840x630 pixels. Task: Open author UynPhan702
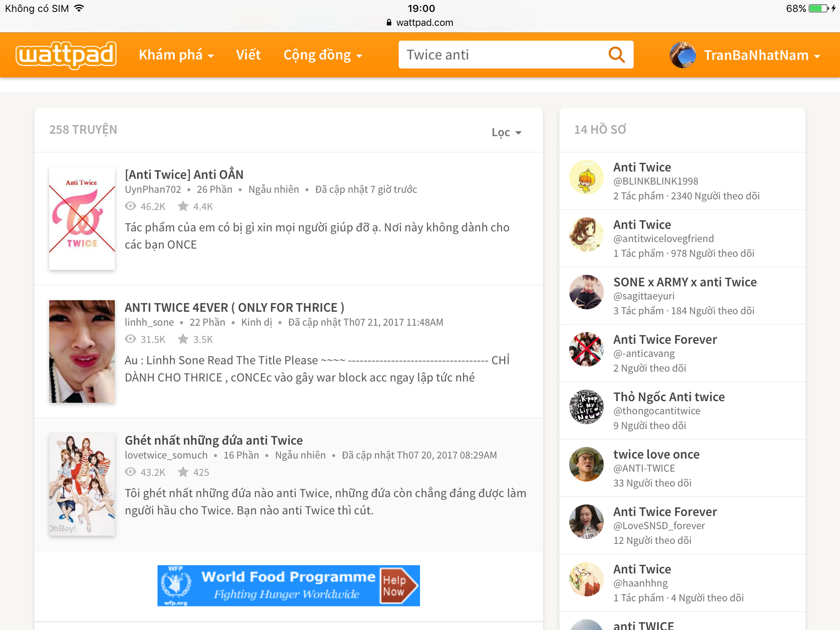click(x=153, y=189)
